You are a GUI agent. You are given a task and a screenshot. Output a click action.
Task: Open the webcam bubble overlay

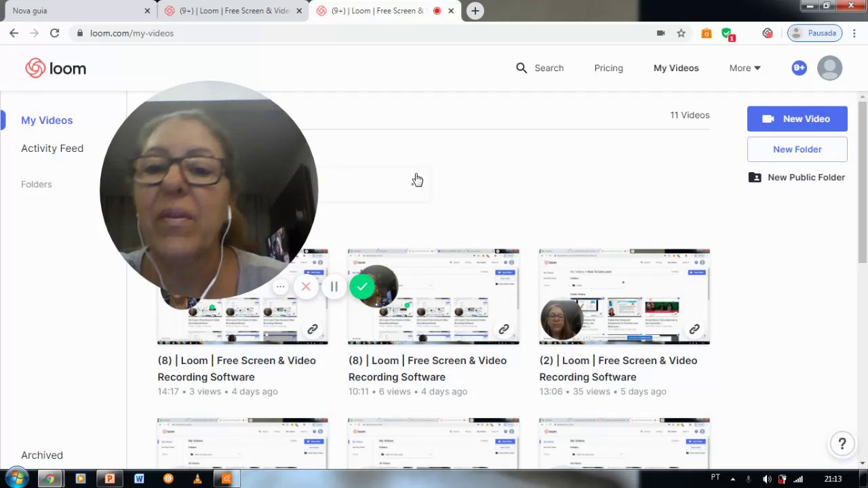(209, 190)
